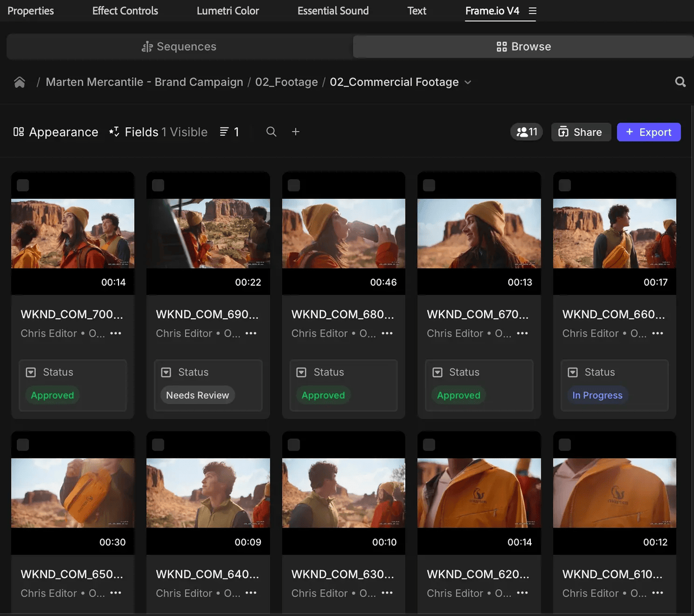694x616 pixels.
Task: Click the magnifier to search within the folder
Action: [271, 132]
